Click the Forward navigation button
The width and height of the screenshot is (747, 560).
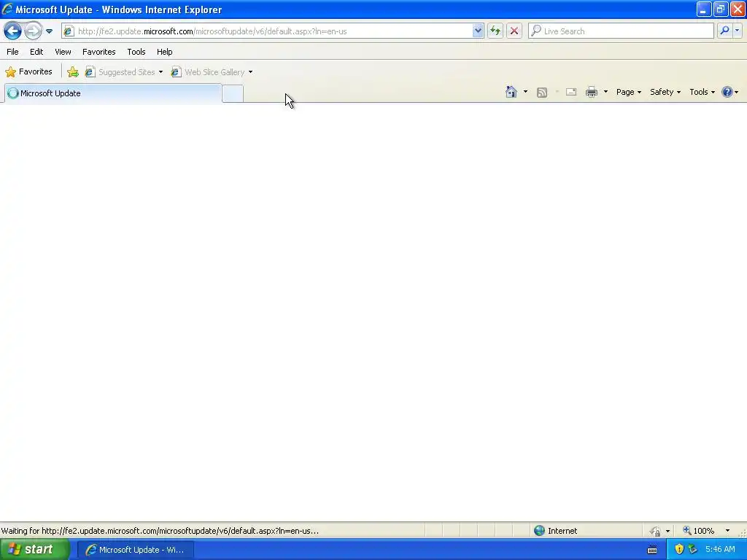coord(33,31)
